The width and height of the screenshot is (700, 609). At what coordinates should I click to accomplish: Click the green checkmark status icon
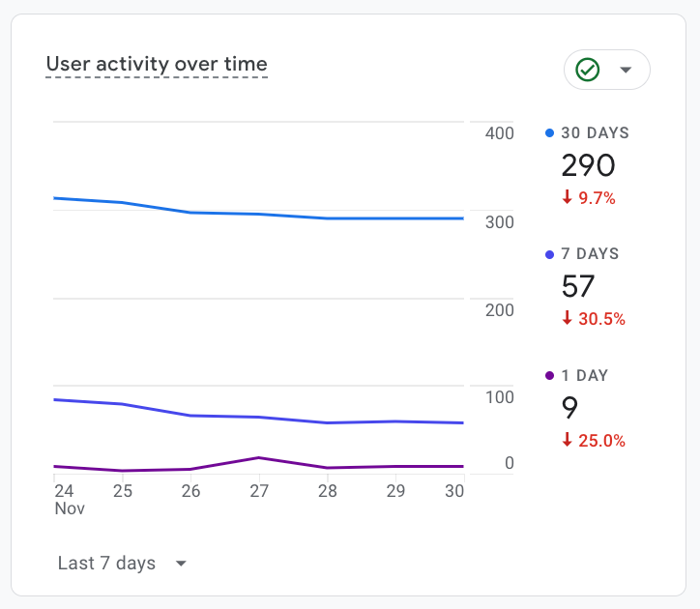[x=588, y=70]
